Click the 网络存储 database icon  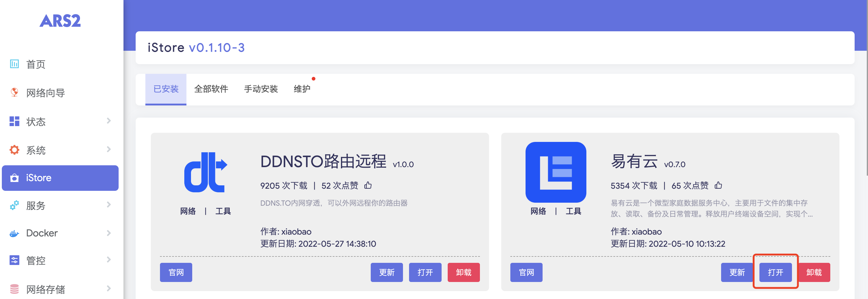click(14, 289)
